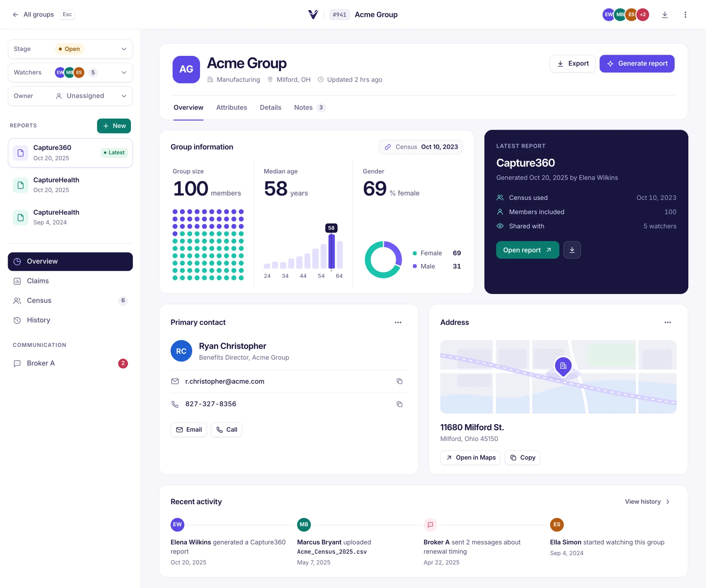Click the download icon in top header

click(x=664, y=15)
